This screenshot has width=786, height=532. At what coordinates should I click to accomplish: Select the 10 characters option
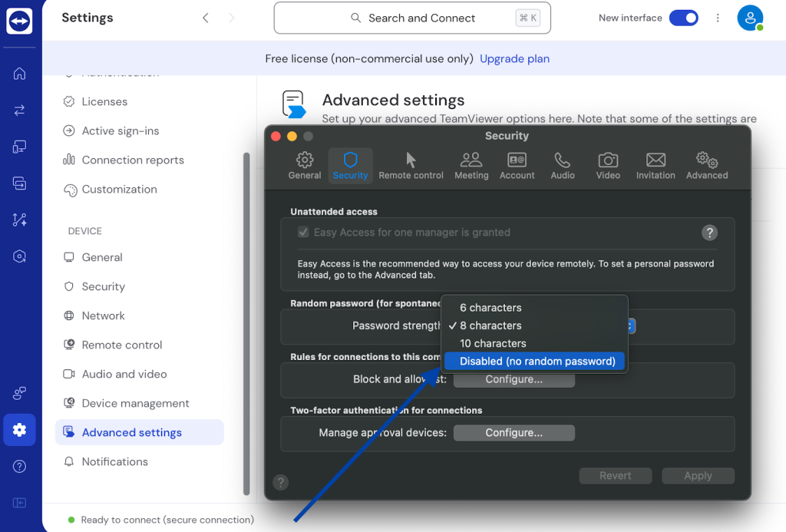pos(492,343)
